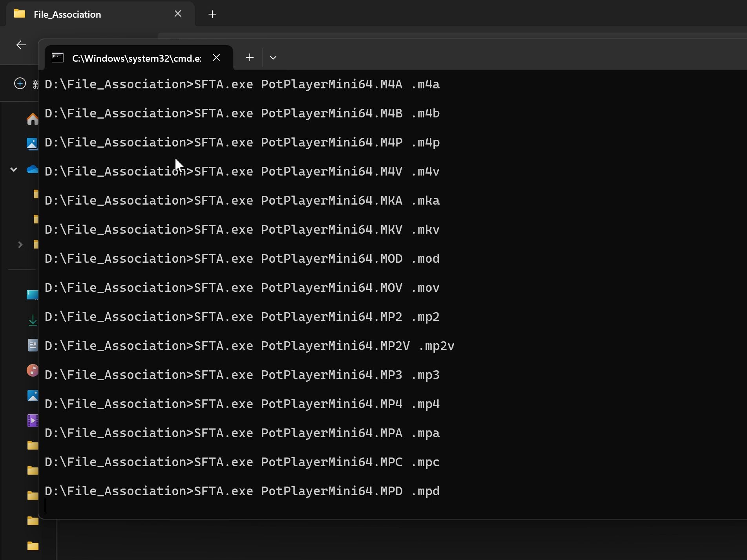Collapse the OneDrive section chevron
747x560 pixels.
point(14,170)
